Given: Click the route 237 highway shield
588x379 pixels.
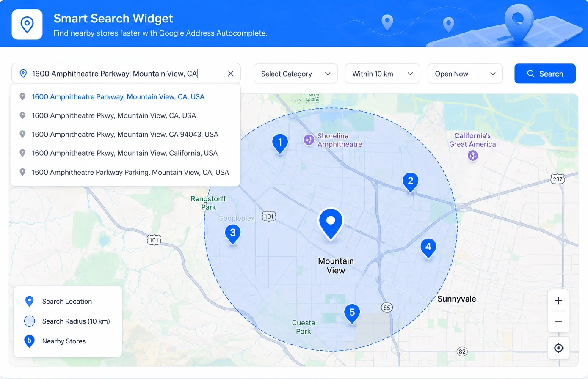Looking at the screenshot, I should tap(558, 179).
